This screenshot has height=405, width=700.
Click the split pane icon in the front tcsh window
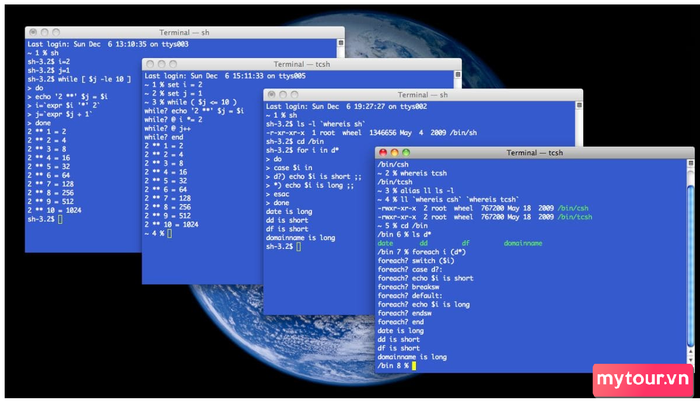coord(691,163)
